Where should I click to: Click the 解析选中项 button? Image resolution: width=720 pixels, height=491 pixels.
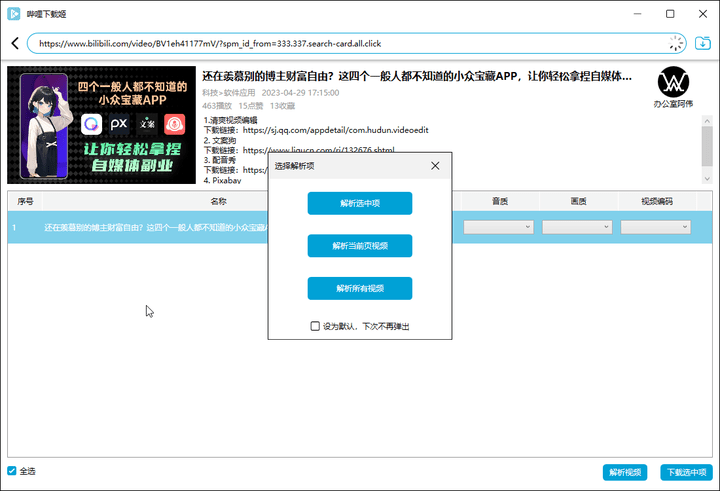point(360,203)
